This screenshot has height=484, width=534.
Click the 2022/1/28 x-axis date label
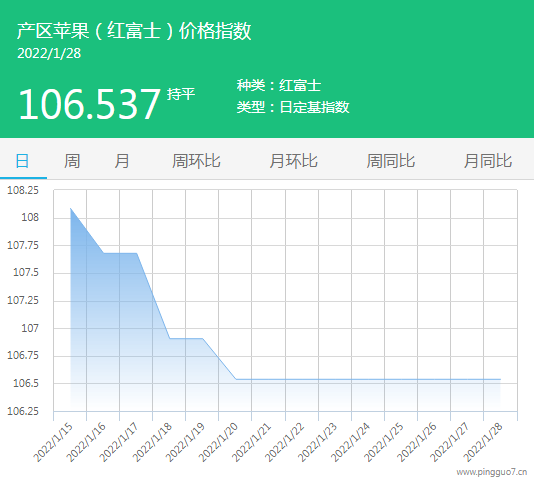(x=483, y=442)
